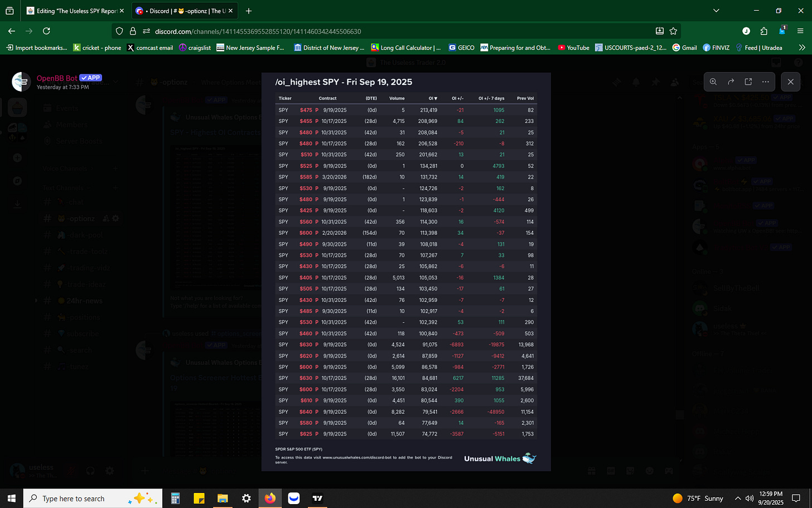Toggle the bookmark star for this page
Viewport: 812px width, 508px height.
point(673,31)
